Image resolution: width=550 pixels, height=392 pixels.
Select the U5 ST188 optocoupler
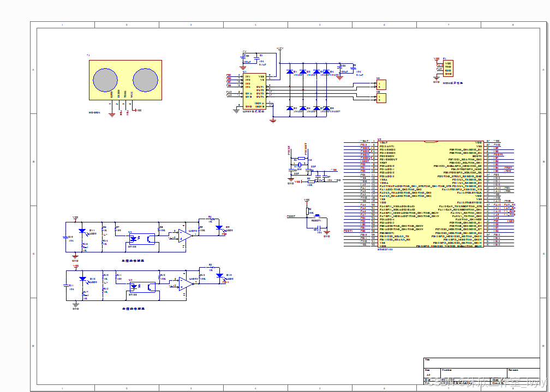pyautogui.click(x=142, y=287)
